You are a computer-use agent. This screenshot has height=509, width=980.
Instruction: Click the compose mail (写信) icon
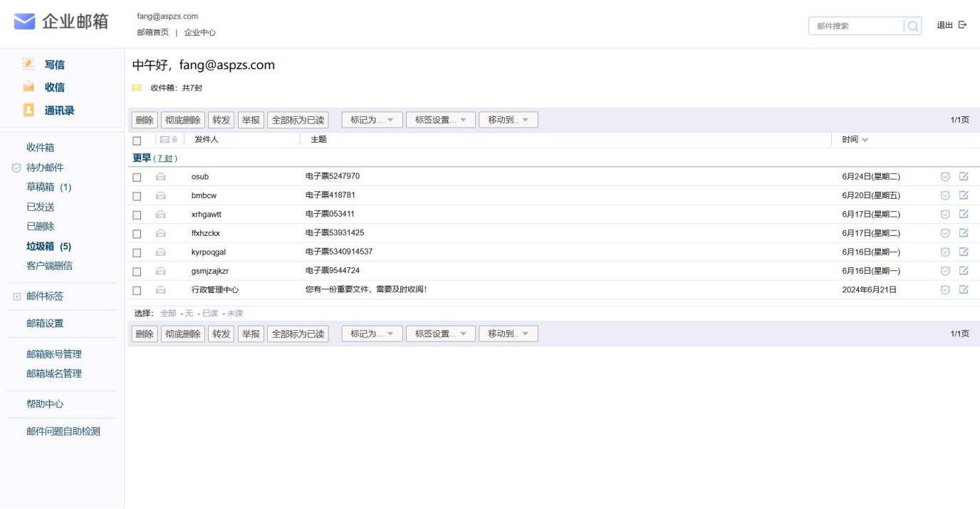pyautogui.click(x=28, y=64)
